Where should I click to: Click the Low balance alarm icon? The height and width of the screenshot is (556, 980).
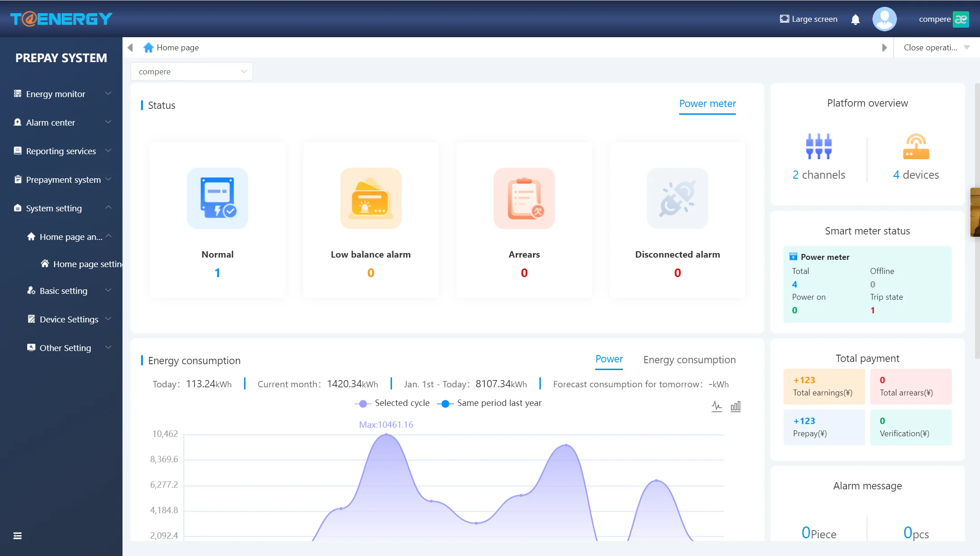371,198
